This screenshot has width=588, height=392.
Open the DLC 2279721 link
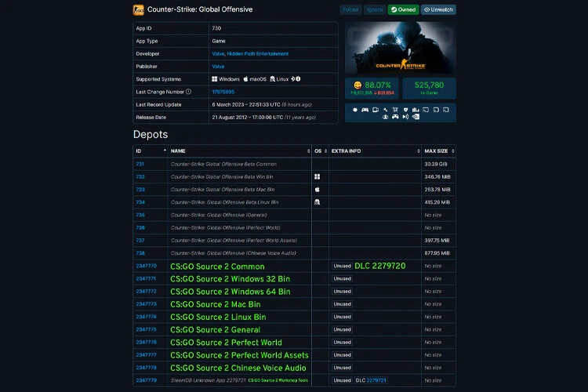point(376,380)
